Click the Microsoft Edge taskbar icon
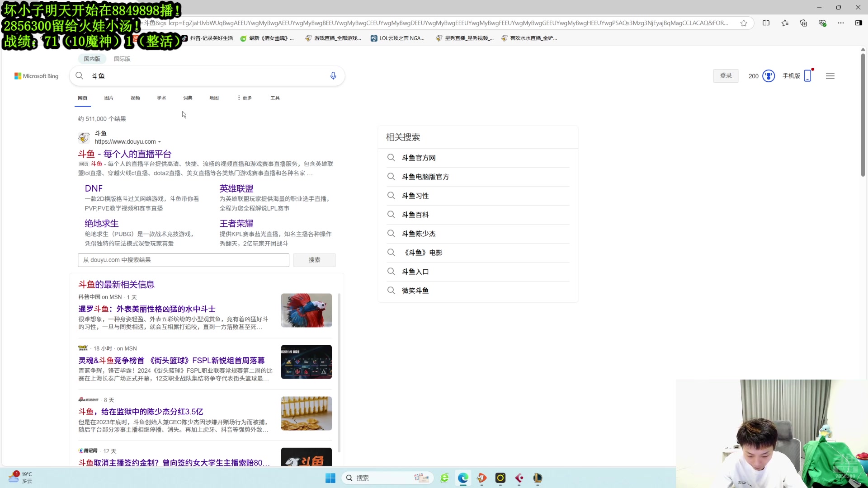This screenshot has width=868, height=488. point(463,478)
